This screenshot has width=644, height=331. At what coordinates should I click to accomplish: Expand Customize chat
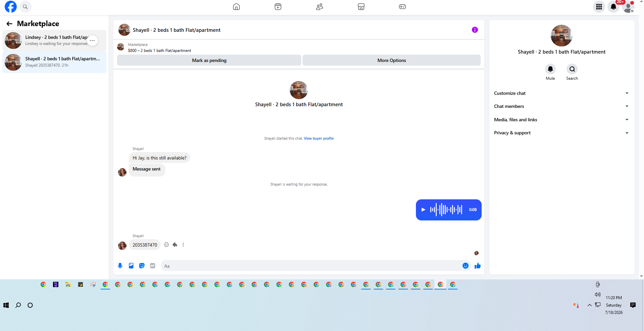(561, 93)
